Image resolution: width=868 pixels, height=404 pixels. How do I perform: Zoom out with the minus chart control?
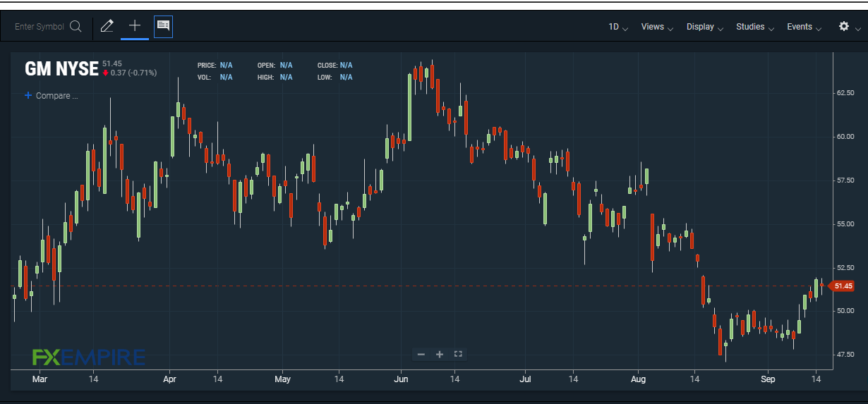[x=421, y=354]
